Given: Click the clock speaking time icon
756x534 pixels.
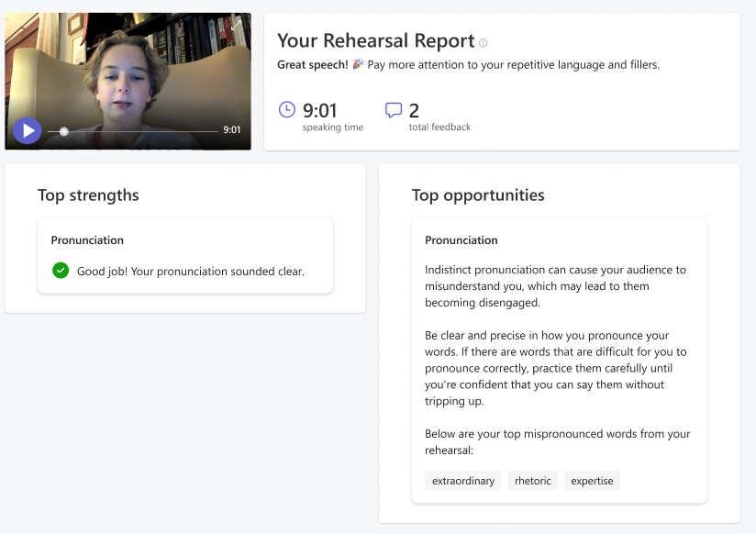Looking at the screenshot, I should [x=287, y=109].
